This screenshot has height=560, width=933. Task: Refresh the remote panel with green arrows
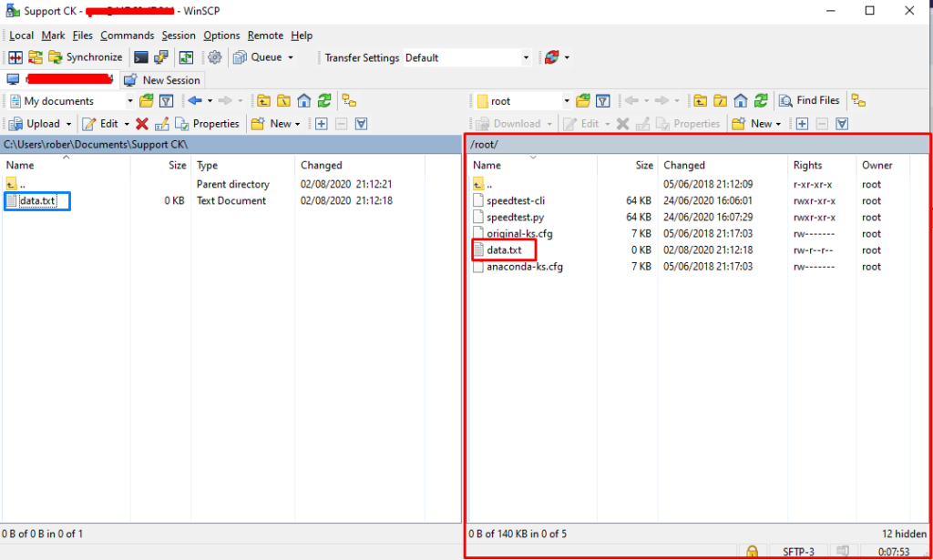[x=761, y=101]
